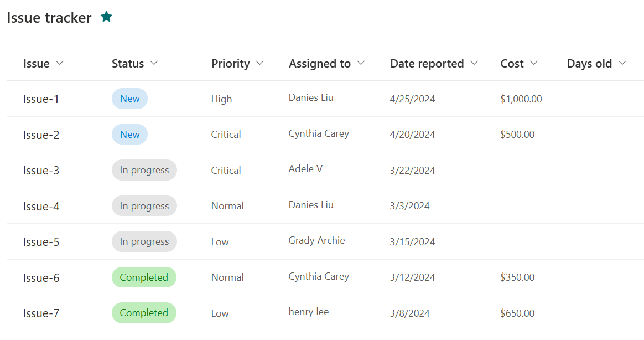Select assignee Grady Archie
The width and height of the screenshot is (644, 340).
click(316, 240)
